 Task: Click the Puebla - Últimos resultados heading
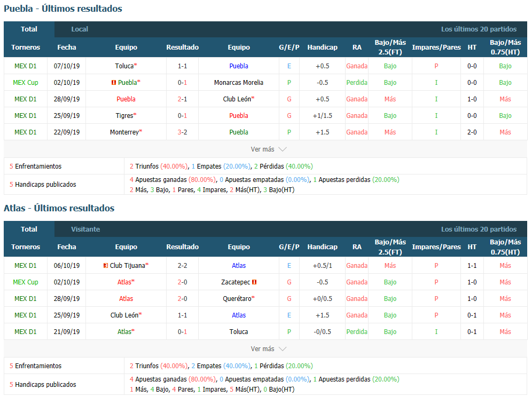click(x=63, y=9)
